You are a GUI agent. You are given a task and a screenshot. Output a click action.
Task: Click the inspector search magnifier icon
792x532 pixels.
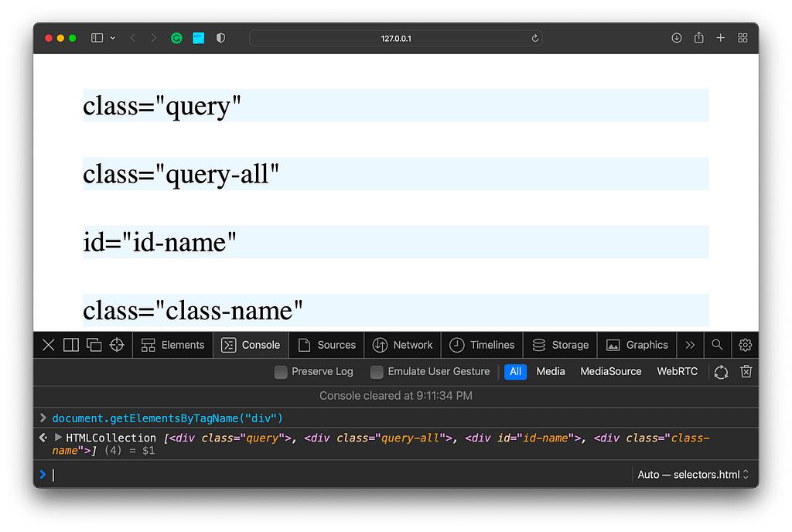coord(717,345)
